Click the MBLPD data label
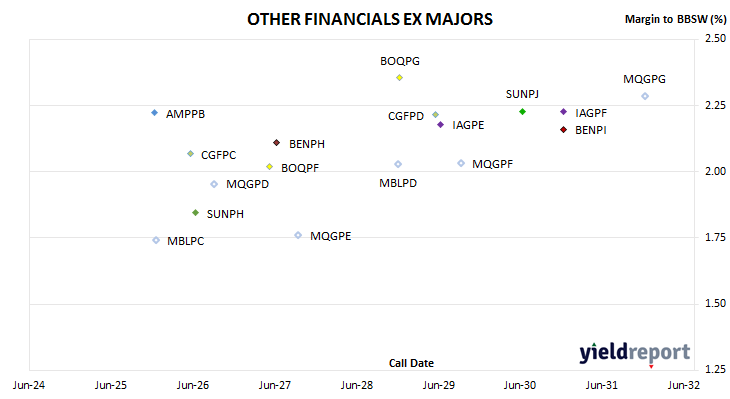 pos(398,183)
